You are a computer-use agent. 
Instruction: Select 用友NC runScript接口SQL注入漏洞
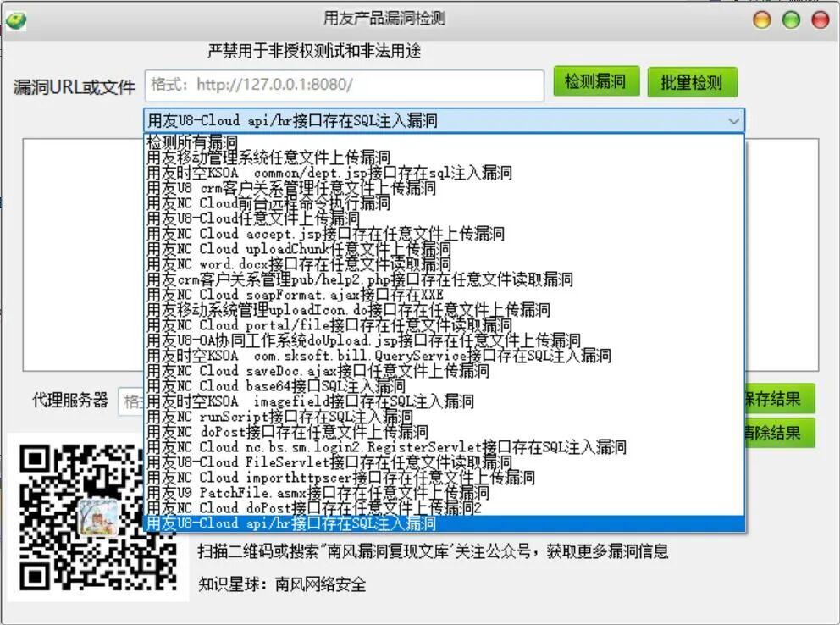444,417
